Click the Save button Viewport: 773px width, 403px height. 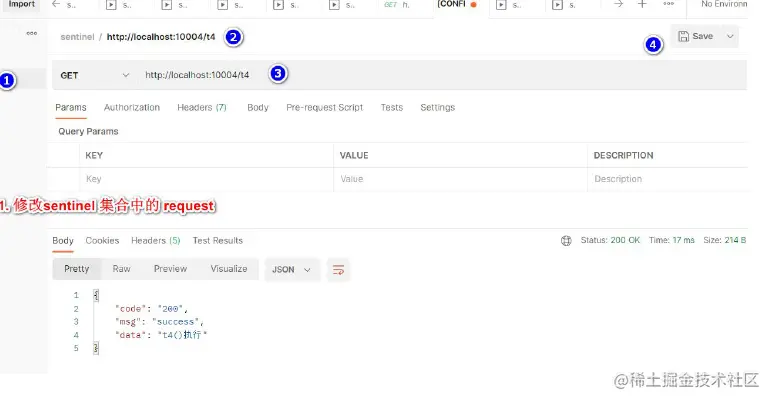tap(696, 36)
